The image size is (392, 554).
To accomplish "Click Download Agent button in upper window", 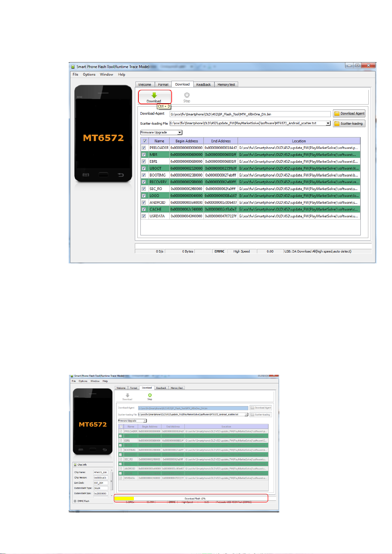I will [349, 114].
